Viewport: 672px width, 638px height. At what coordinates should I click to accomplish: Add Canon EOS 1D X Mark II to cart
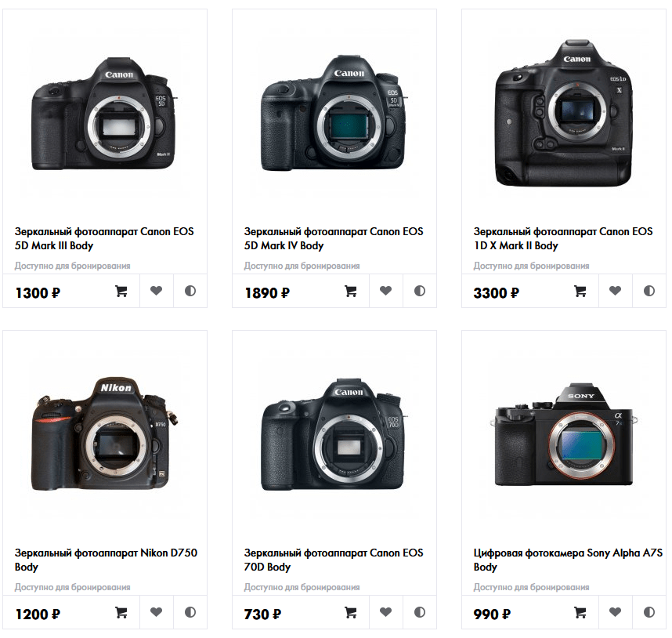[x=580, y=292]
